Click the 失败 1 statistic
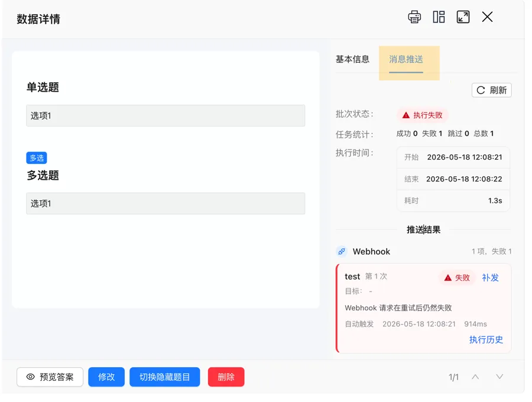The image size is (532, 402). tap(432, 134)
